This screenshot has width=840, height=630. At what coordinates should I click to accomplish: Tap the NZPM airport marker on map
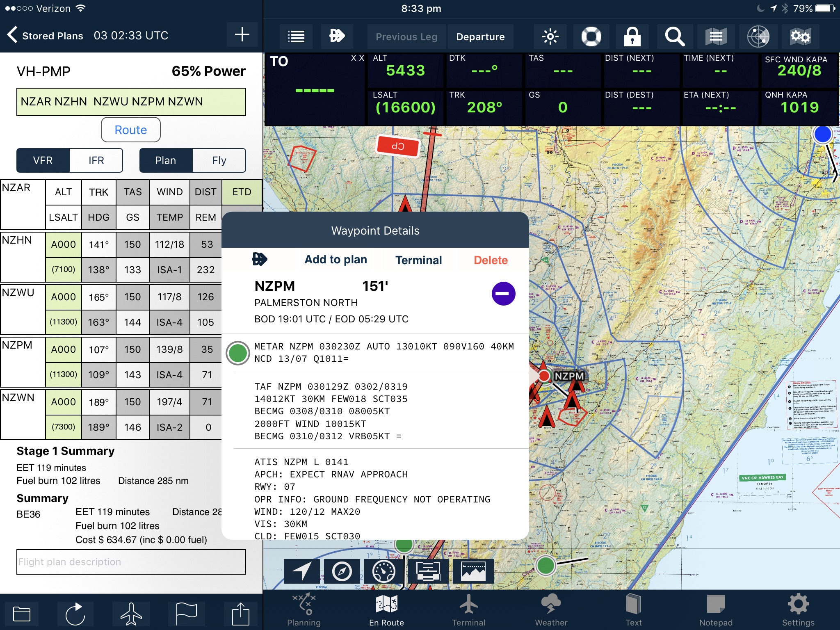[x=544, y=375]
